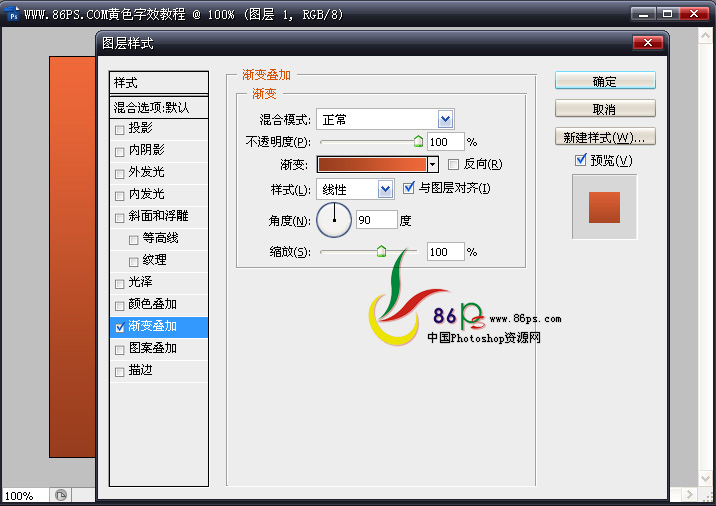Enable the 光泽 checkbox

[x=120, y=284]
